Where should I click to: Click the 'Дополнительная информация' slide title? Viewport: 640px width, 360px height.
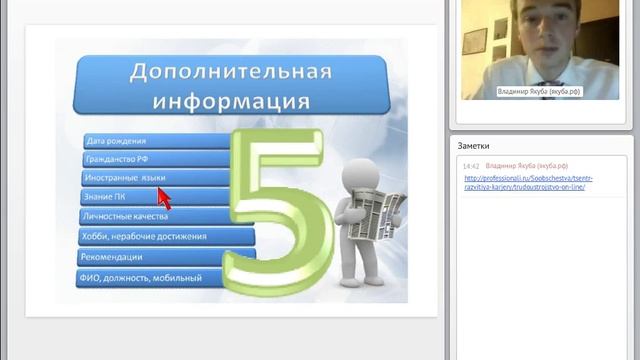[x=231, y=85]
